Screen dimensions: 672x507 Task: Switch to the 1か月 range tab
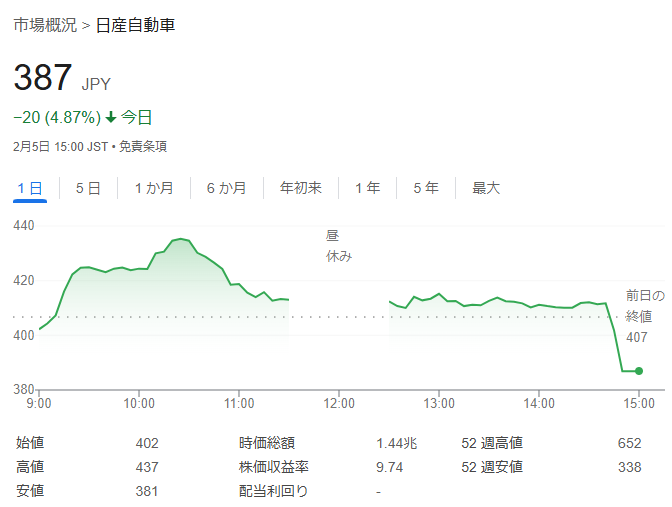[154, 188]
